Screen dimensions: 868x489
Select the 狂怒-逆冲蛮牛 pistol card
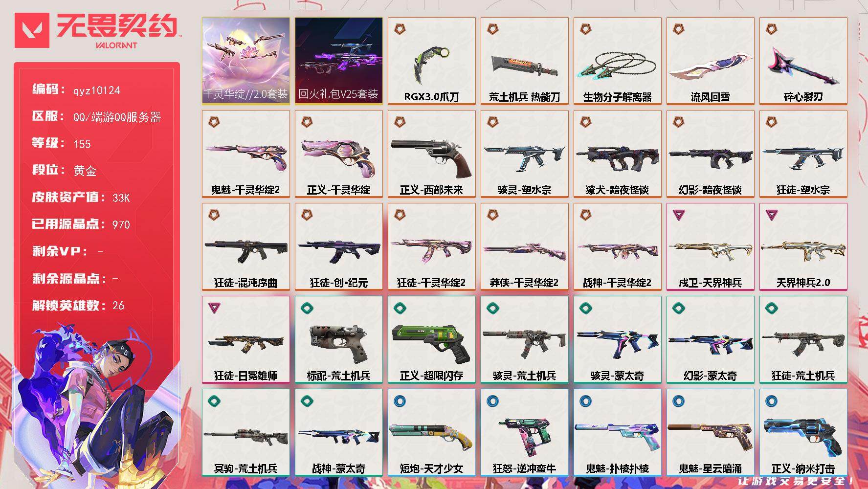click(x=525, y=433)
